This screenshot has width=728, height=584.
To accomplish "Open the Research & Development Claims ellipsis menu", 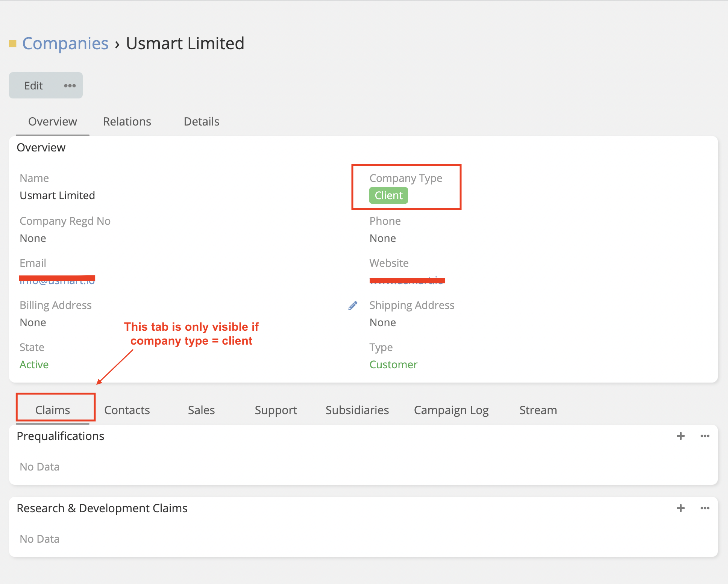I will tap(705, 508).
